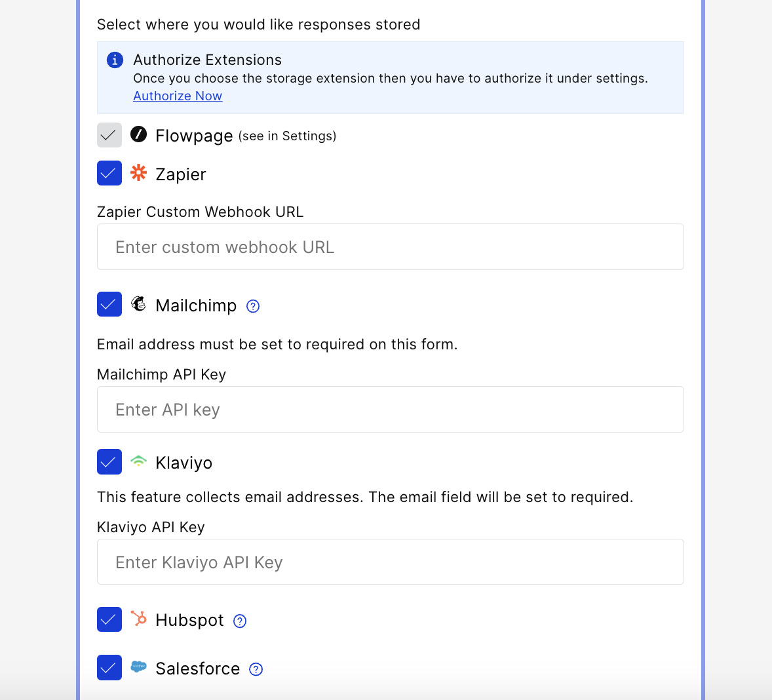Click the orange Hubspot logo icon
The image size is (772, 700).
tap(138, 618)
